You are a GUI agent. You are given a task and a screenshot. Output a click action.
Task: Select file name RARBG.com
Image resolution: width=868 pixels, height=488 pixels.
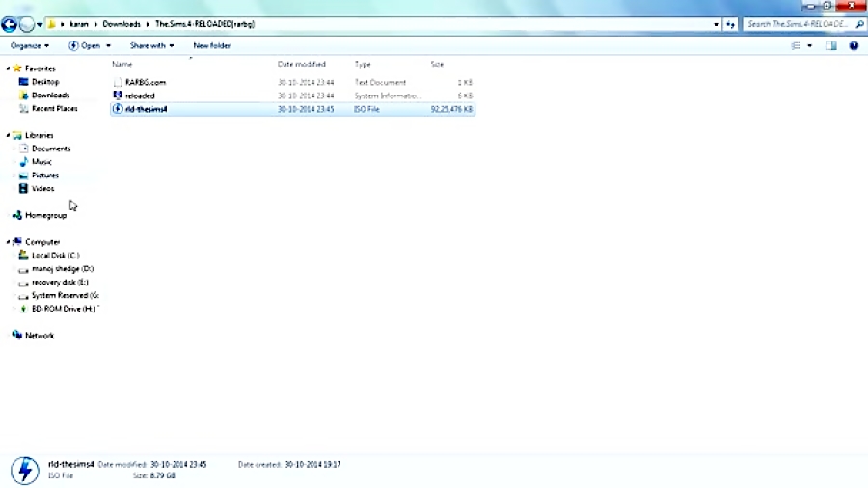pyautogui.click(x=146, y=82)
